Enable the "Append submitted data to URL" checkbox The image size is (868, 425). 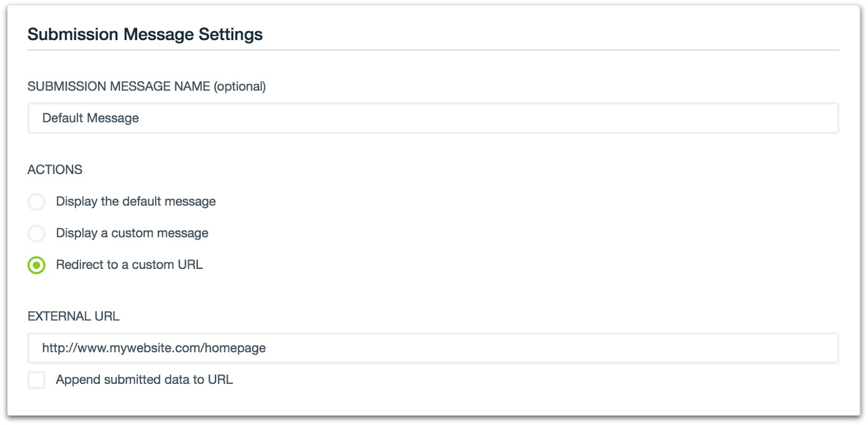[36, 380]
